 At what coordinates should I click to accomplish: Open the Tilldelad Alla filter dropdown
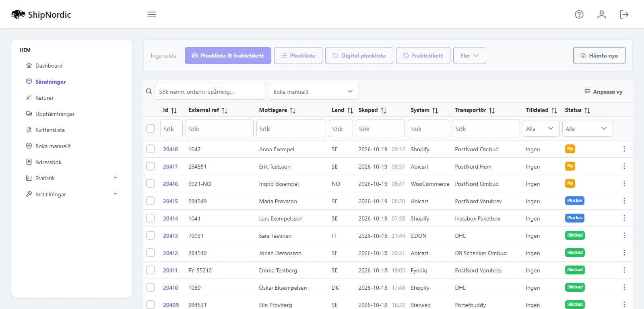coord(541,128)
